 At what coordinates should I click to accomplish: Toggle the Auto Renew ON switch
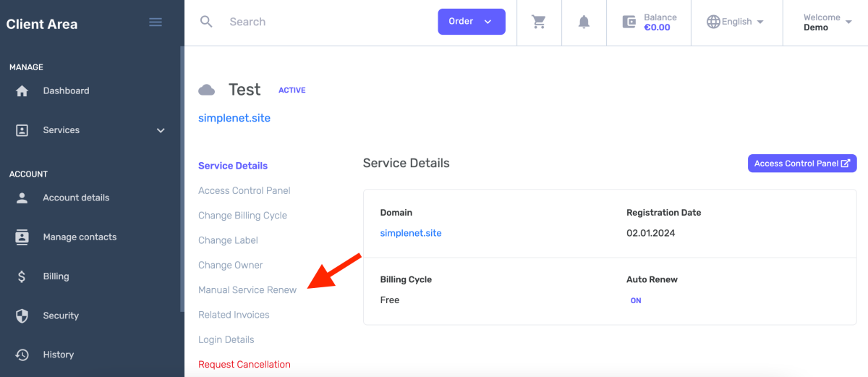click(x=636, y=300)
